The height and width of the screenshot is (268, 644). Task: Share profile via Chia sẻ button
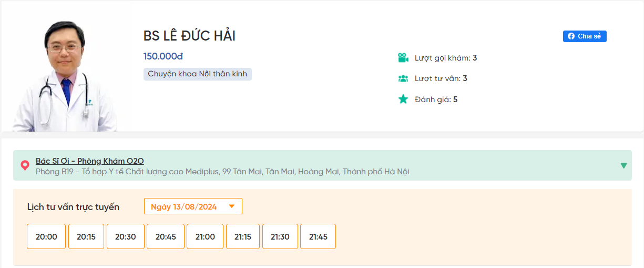point(585,36)
